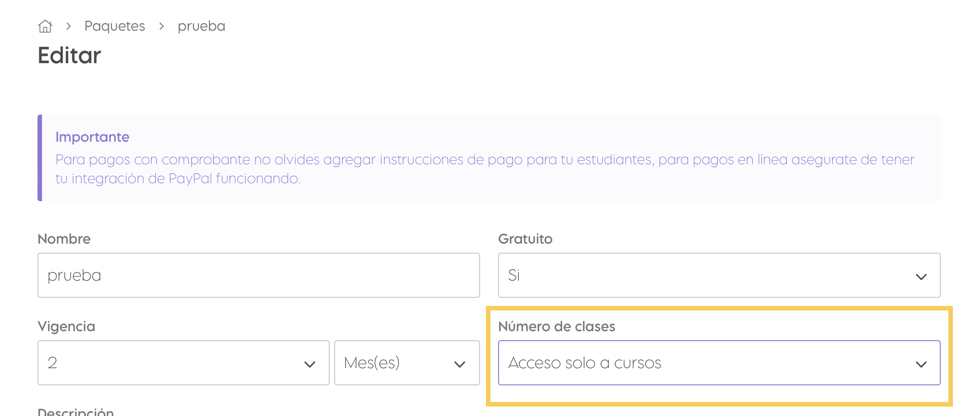Click breadcrumb separator arrow after home icon
980x416 pixels.
(69, 26)
